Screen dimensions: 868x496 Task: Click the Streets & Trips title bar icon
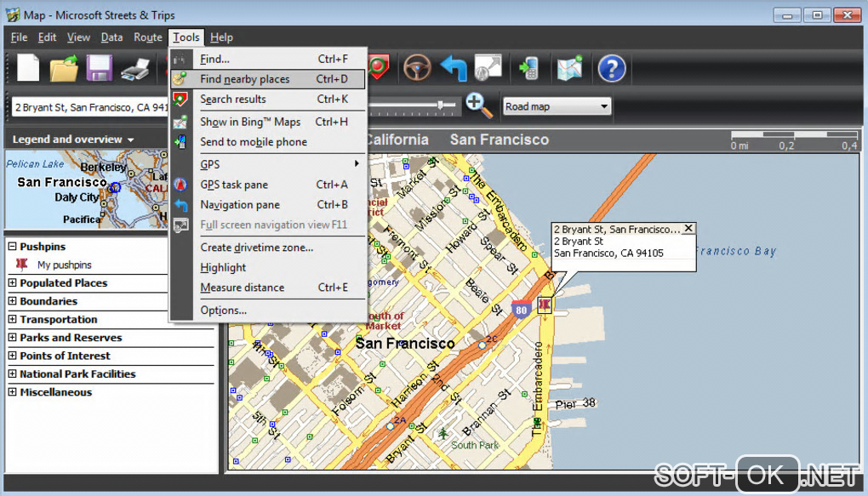(x=13, y=15)
